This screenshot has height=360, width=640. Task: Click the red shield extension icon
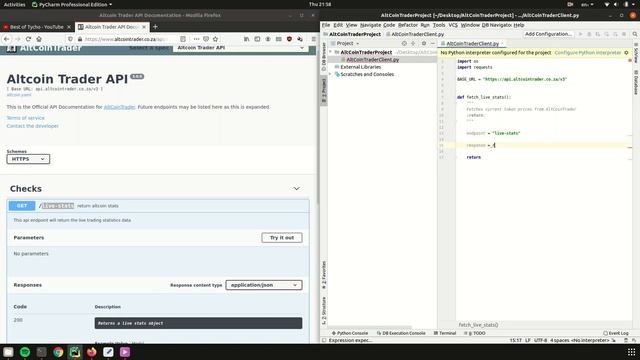tap(289, 39)
